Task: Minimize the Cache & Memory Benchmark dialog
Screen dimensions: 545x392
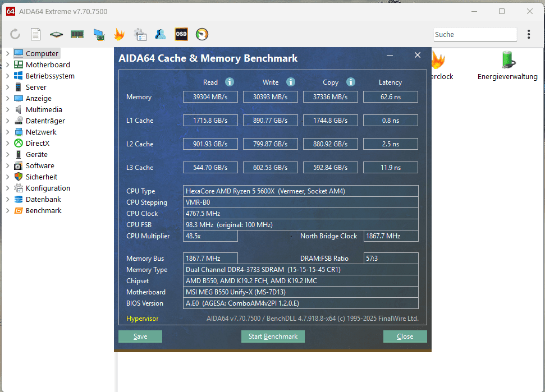Action: 390,55
